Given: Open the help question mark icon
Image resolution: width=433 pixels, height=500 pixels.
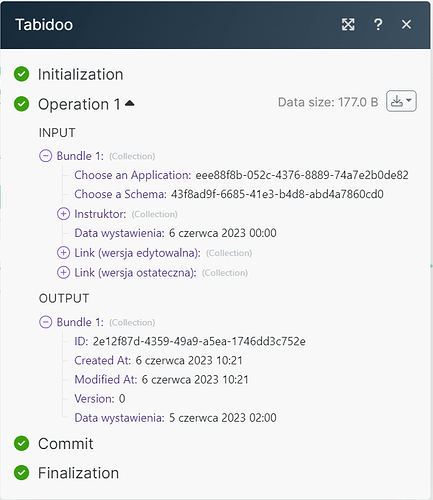Looking at the screenshot, I should [378, 25].
